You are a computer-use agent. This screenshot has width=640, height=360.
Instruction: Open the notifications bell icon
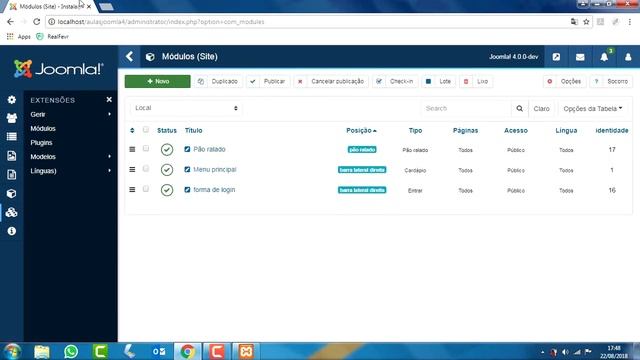click(x=604, y=57)
